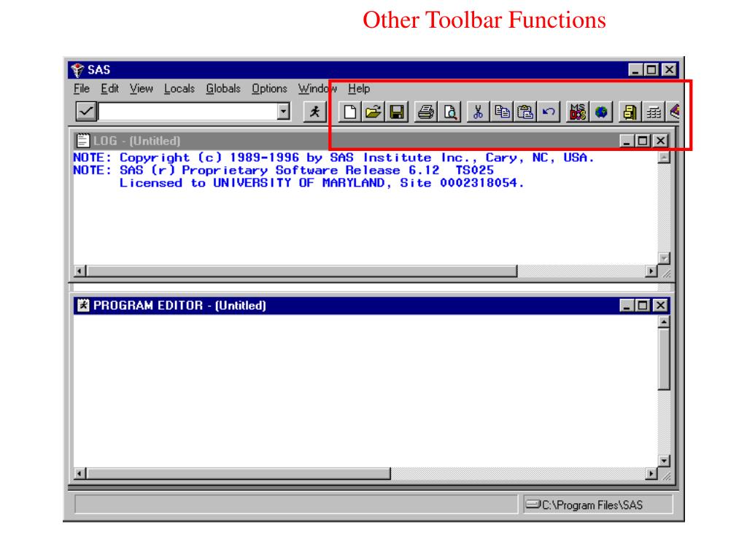
Task: Click LOG window scroll right arrow
Action: coord(651,271)
